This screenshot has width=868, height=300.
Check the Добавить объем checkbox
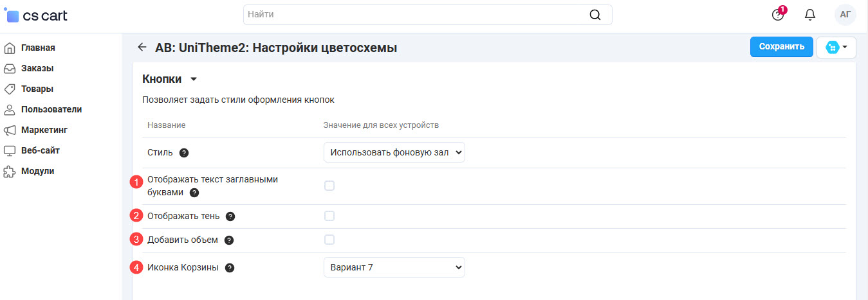coord(329,240)
